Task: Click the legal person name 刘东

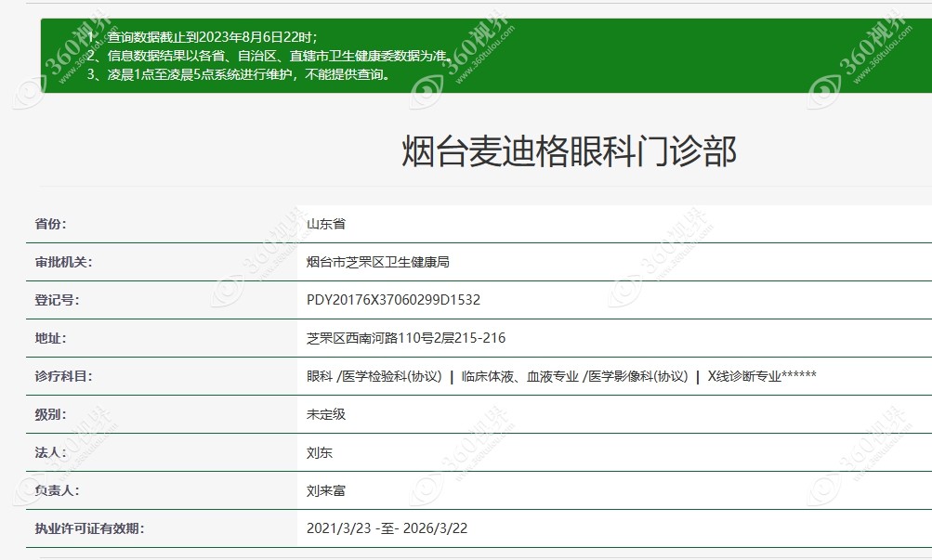Action: 320,452
